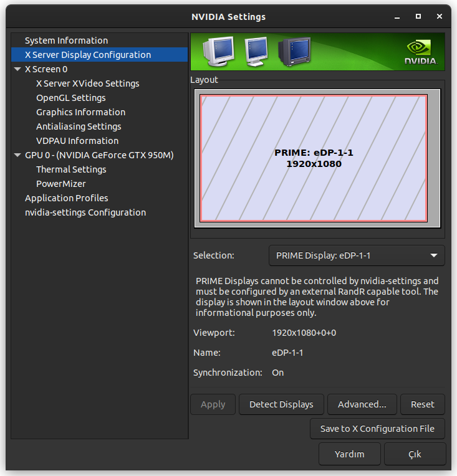Click the flat panel monitor icon in banner
This screenshot has height=476, width=457.
click(256, 51)
